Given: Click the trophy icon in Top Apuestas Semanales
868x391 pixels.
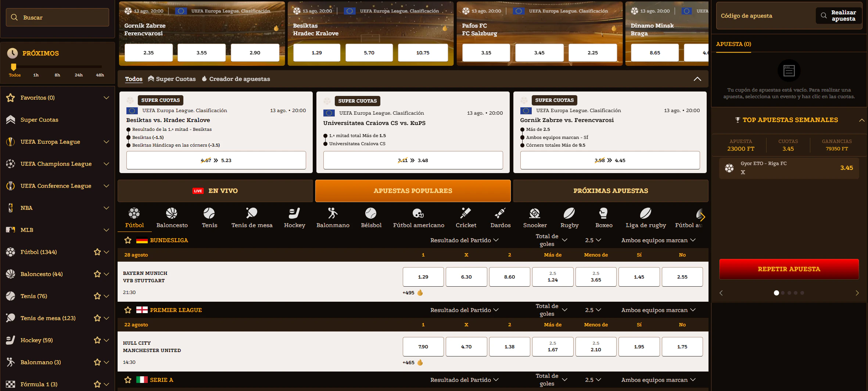Looking at the screenshot, I should point(737,120).
